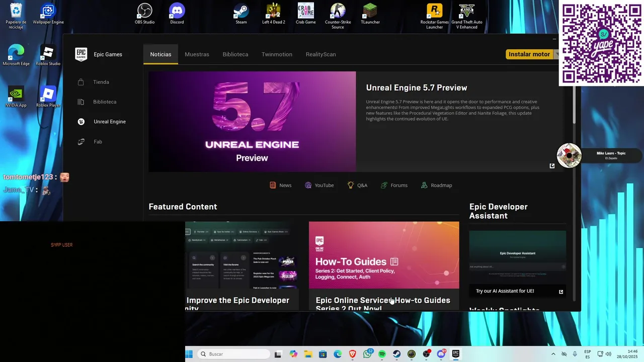Screen dimensions: 644x362
Task: Click the Instalar motor button
Action: click(x=529, y=54)
